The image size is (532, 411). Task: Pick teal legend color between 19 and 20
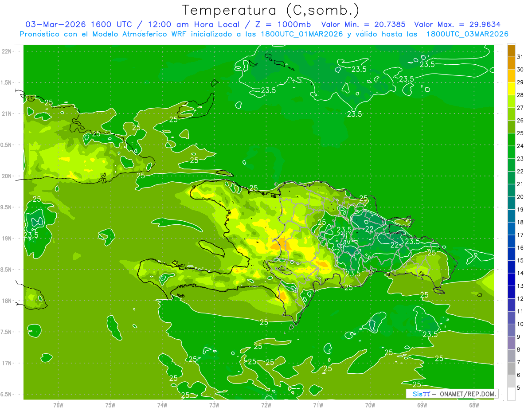(512, 203)
